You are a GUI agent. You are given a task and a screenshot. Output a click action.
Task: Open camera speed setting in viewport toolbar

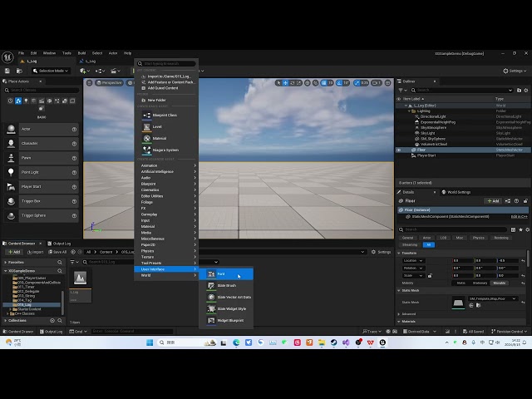coord(377,83)
